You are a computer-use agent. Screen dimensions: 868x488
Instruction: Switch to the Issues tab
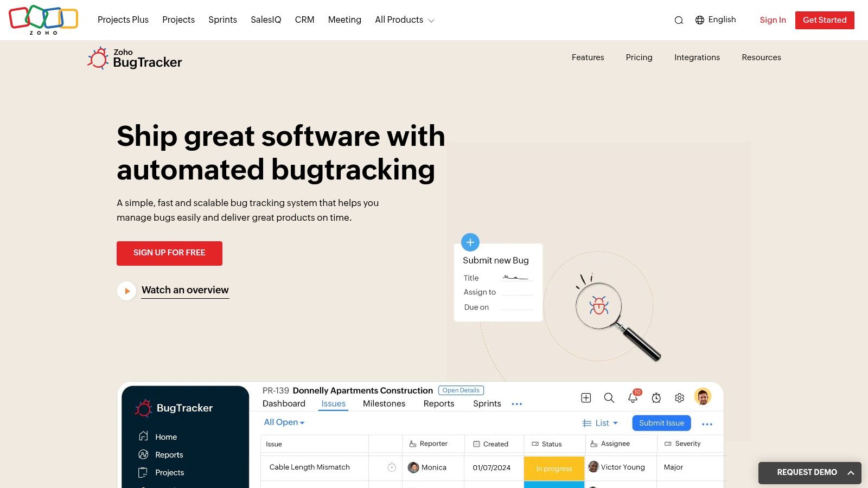[333, 403]
